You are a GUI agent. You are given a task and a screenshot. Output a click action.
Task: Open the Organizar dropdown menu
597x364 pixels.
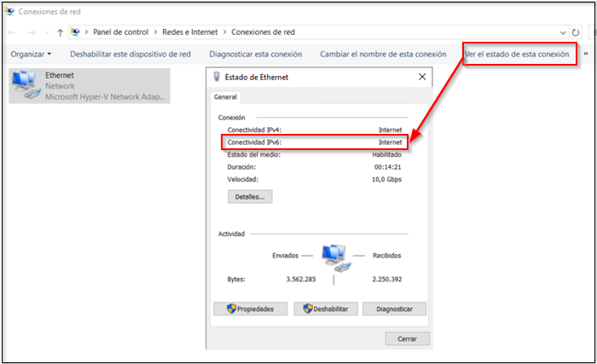coord(31,54)
